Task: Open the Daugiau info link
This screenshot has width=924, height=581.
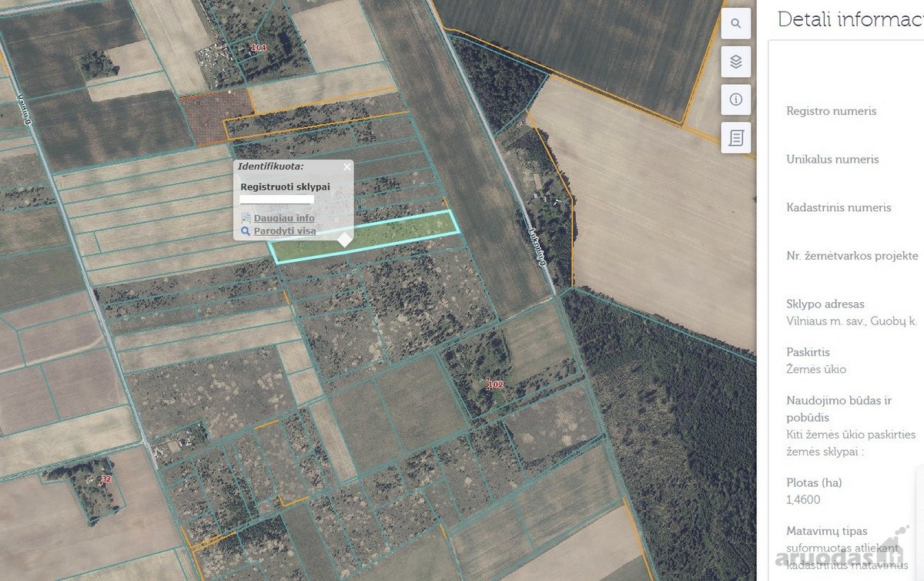Action: point(284,218)
